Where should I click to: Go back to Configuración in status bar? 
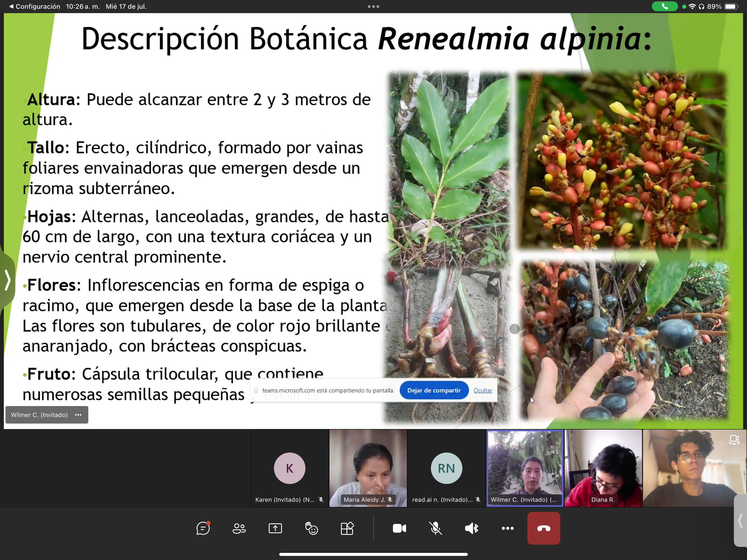pyautogui.click(x=34, y=6)
